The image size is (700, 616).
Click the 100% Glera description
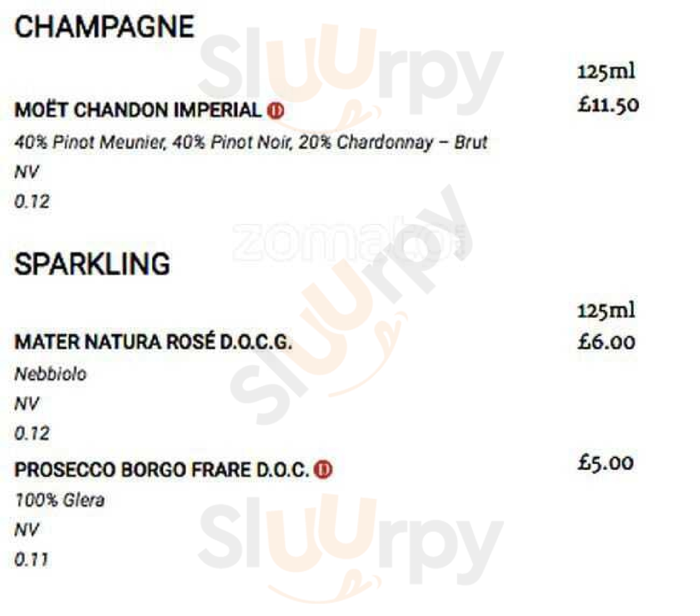tap(59, 500)
